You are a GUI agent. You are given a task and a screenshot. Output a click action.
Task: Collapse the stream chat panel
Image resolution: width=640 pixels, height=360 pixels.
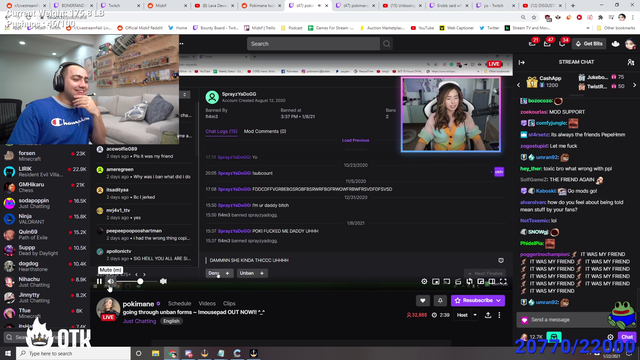(522, 62)
